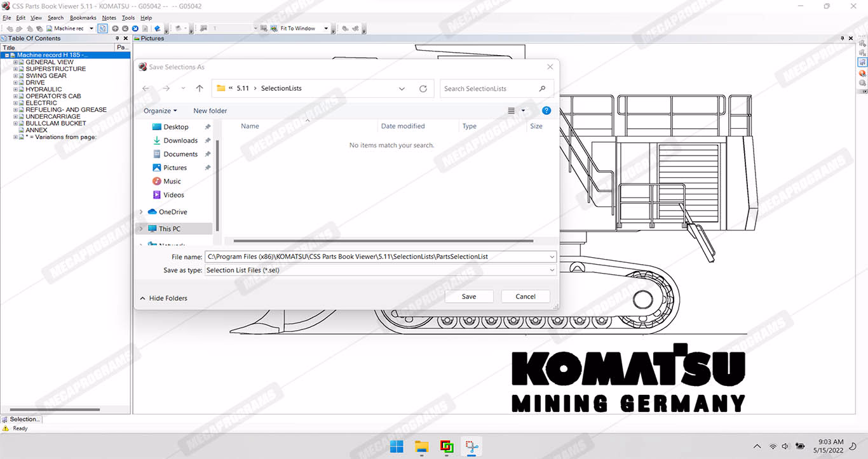Click the Save button
This screenshot has height=459, width=868.
tap(469, 296)
